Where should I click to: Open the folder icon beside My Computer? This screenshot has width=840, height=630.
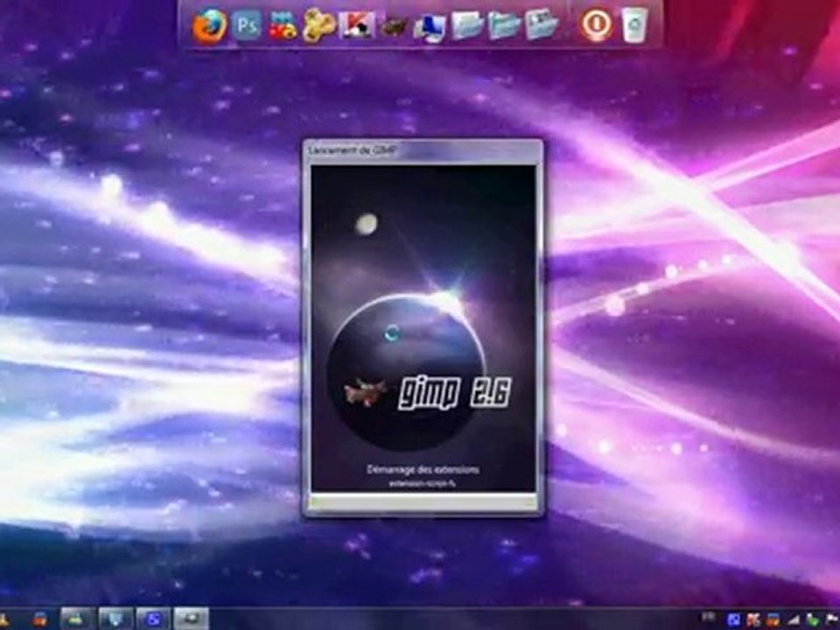point(467,25)
